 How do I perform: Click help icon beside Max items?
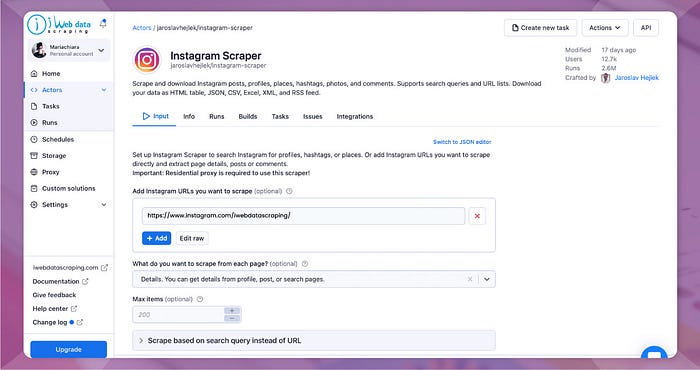coord(200,299)
